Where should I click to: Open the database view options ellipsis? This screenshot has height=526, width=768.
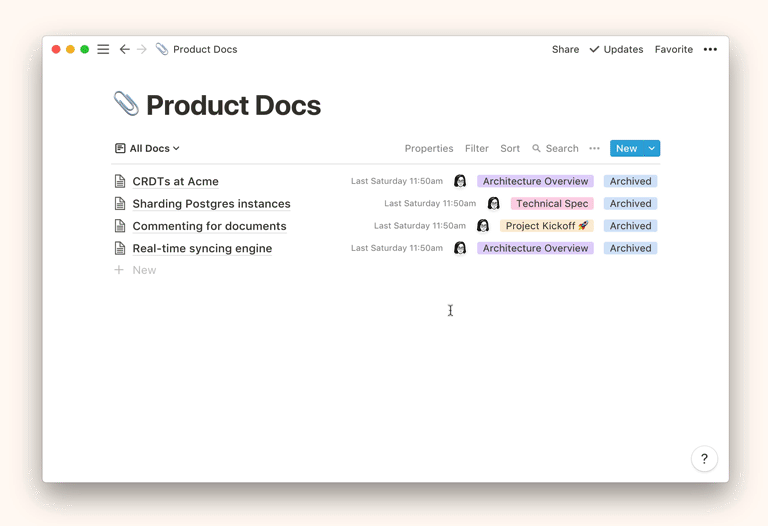coord(594,148)
